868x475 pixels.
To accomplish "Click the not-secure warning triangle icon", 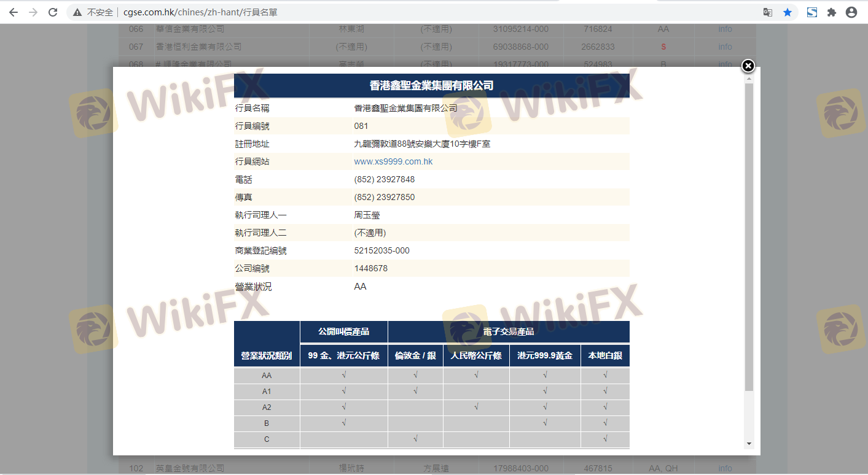I will coord(77,12).
